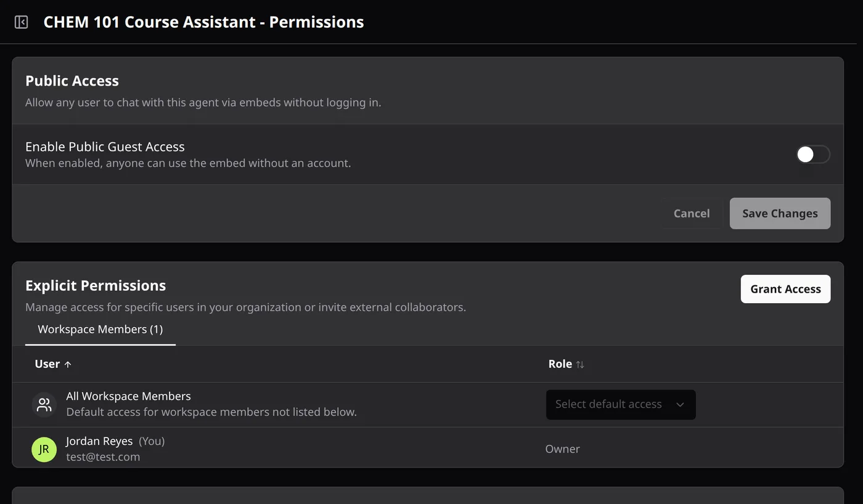Click the "Manage access for specific users" description
The image size is (863, 504).
pyautogui.click(x=245, y=307)
